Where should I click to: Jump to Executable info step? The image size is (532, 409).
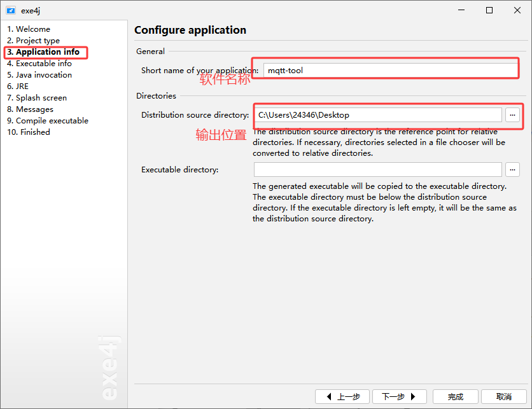click(x=39, y=64)
